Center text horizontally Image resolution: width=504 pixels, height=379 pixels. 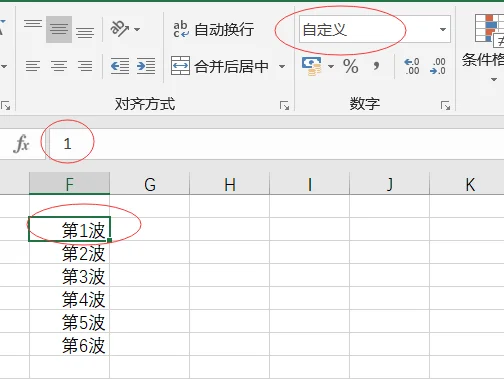pos(59,66)
